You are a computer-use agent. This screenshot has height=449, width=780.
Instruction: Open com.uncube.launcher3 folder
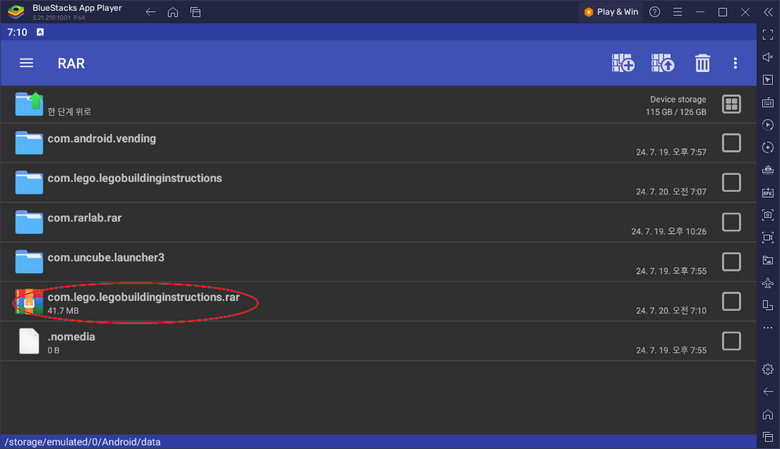pos(378,262)
